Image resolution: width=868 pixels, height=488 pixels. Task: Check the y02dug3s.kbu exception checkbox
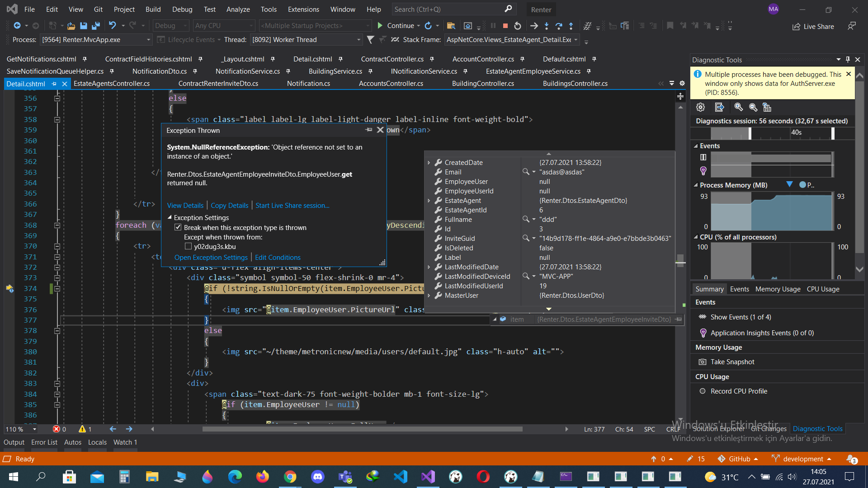click(x=188, y=246)
